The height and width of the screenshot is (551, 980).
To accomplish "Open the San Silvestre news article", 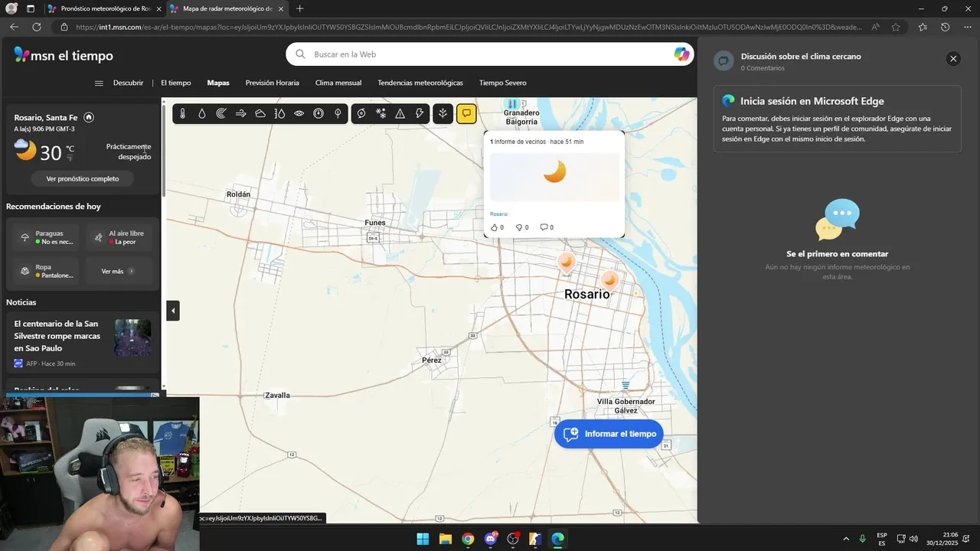I will click(x=57, y=336).
